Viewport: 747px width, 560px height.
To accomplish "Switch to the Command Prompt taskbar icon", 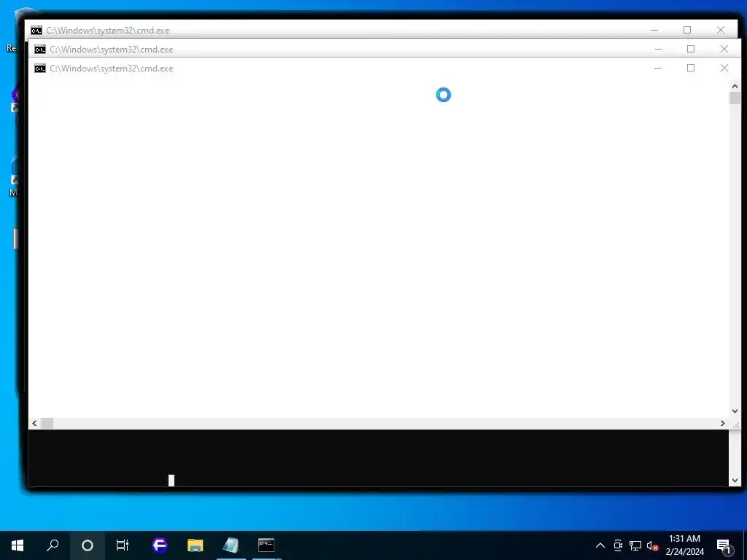I will [x=266, y=545].
